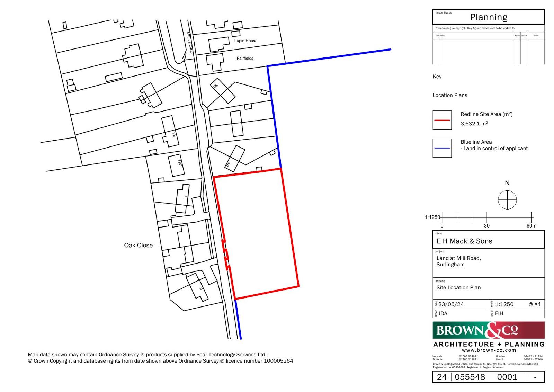Click the north arrow compass symbol
Viewport: 554px width, 392px height.
(x=507, y=200)
